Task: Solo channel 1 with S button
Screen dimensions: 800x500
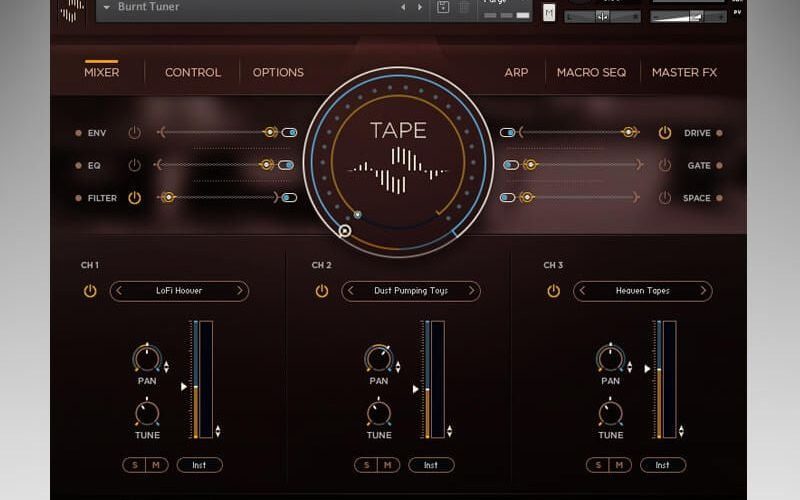Action: [135, 465]
